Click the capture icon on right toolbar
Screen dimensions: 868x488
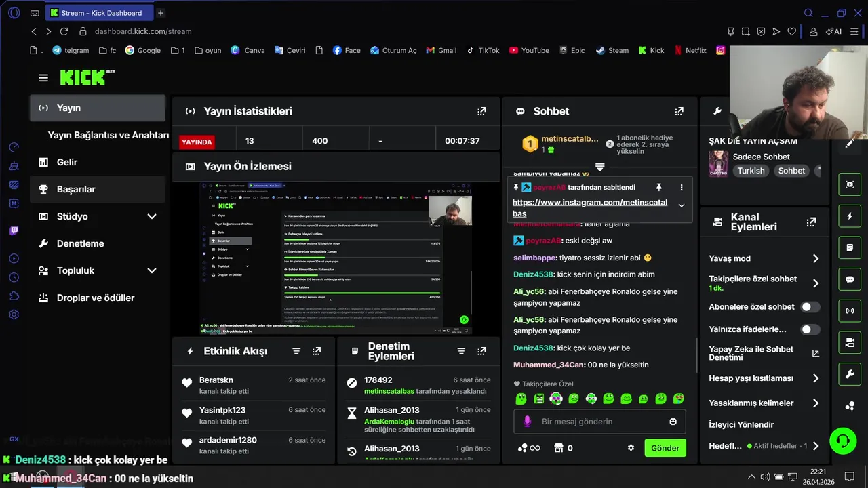[x=850, y=184]
